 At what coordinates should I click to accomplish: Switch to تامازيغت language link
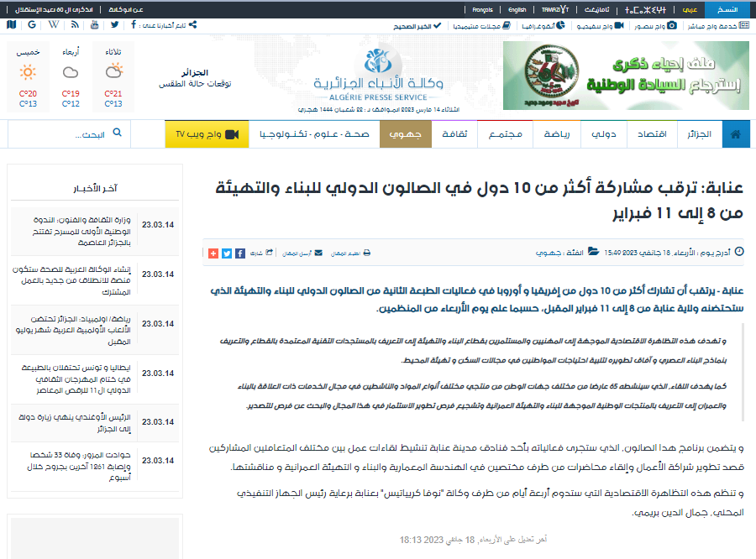pyautogui.click(x=597, y=9)
